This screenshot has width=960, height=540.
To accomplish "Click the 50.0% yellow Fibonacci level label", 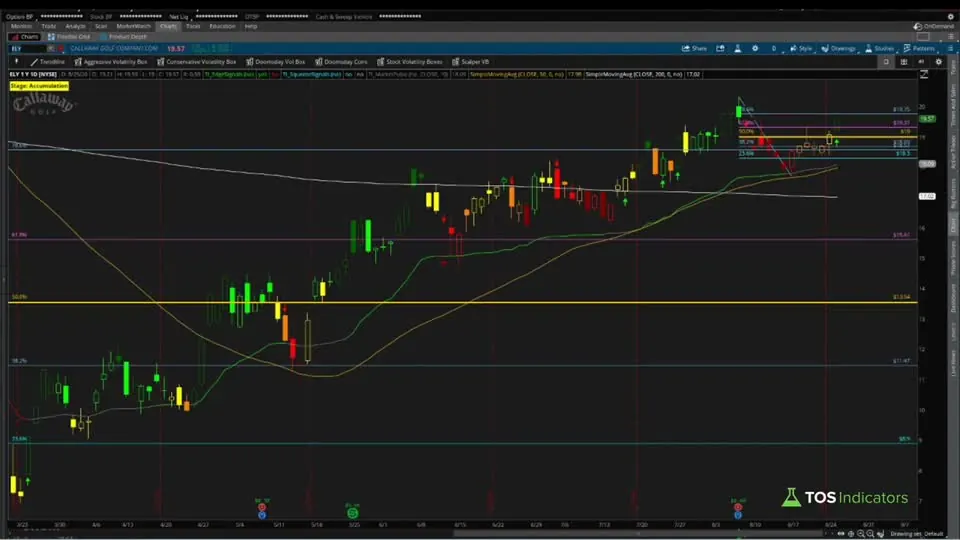I will click(20, 297).
